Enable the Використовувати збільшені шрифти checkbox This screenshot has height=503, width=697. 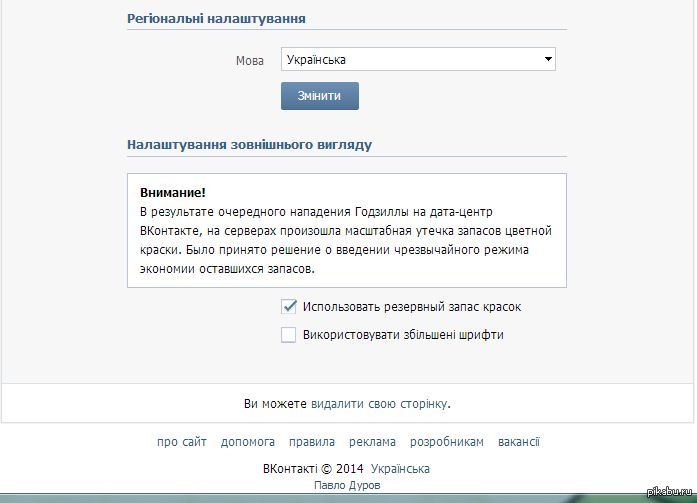289,335
